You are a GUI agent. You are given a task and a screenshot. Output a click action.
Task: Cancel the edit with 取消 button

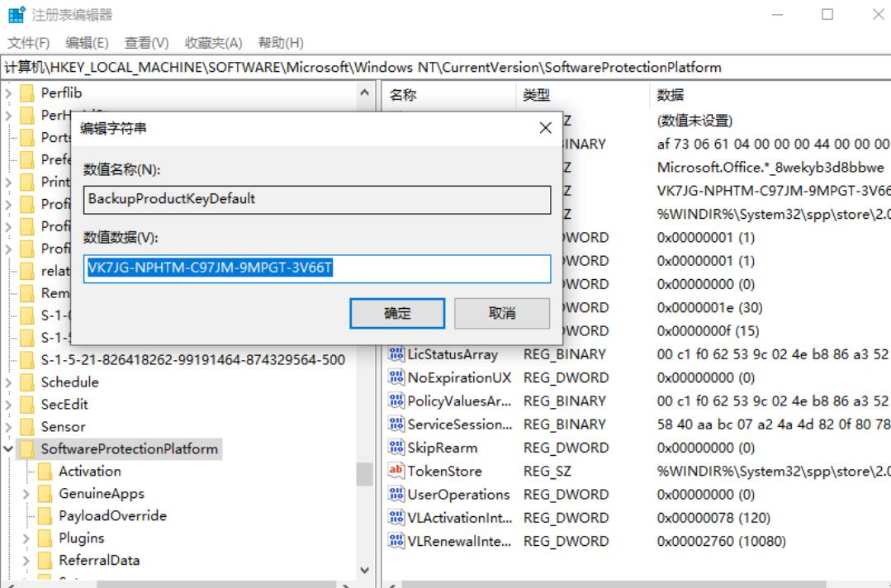click(502, 313)
